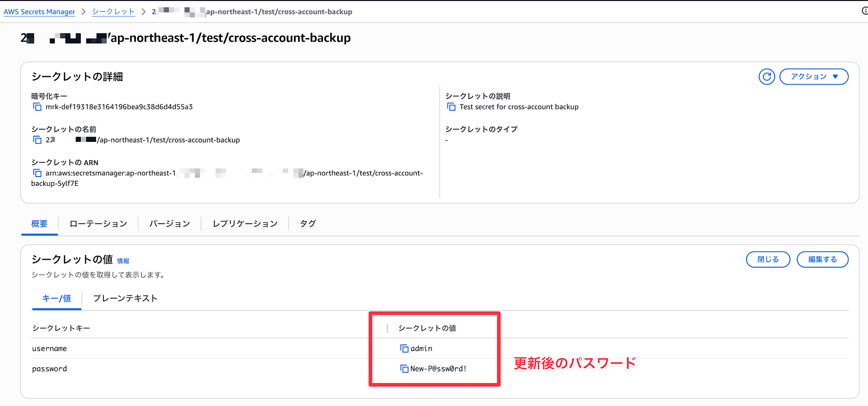Copy the encryption key value
Viewport: 868px width, 406px height.
(x=37, y=107)
